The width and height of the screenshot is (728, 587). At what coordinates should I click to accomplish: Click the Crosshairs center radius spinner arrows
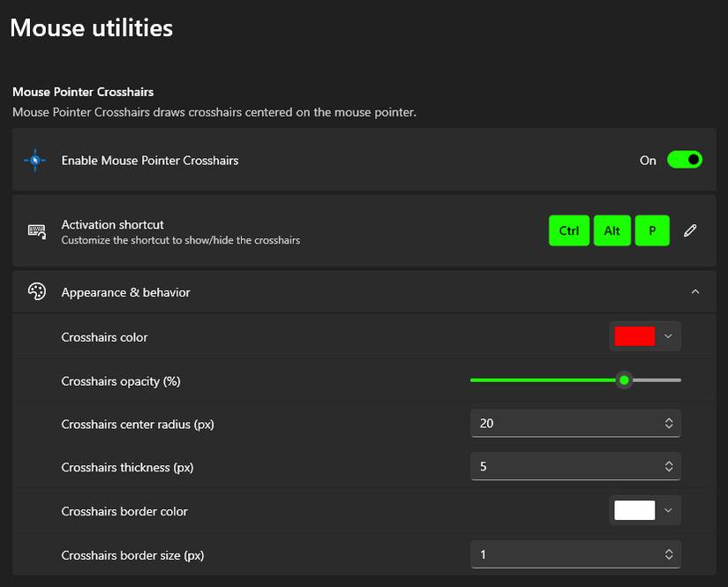point(669,423)
